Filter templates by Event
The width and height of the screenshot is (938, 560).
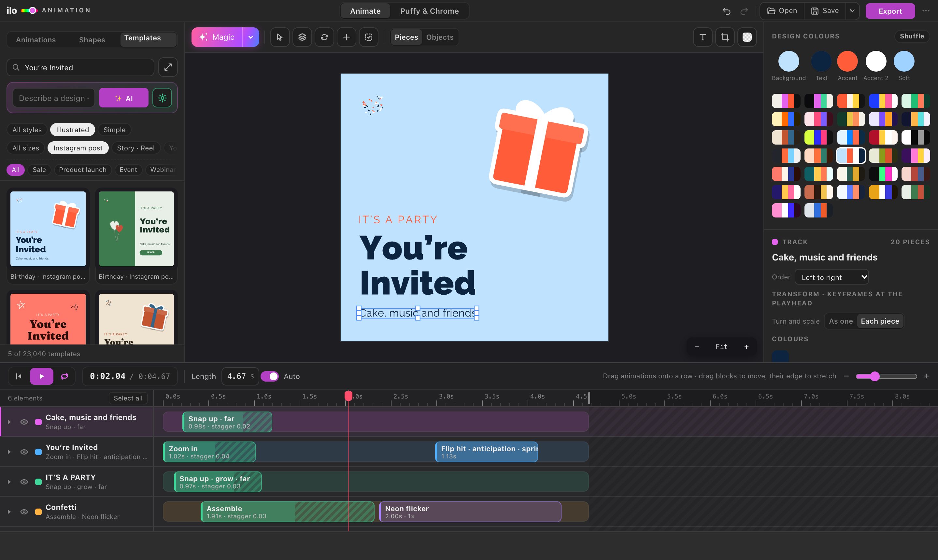click(x=128, y=170)
